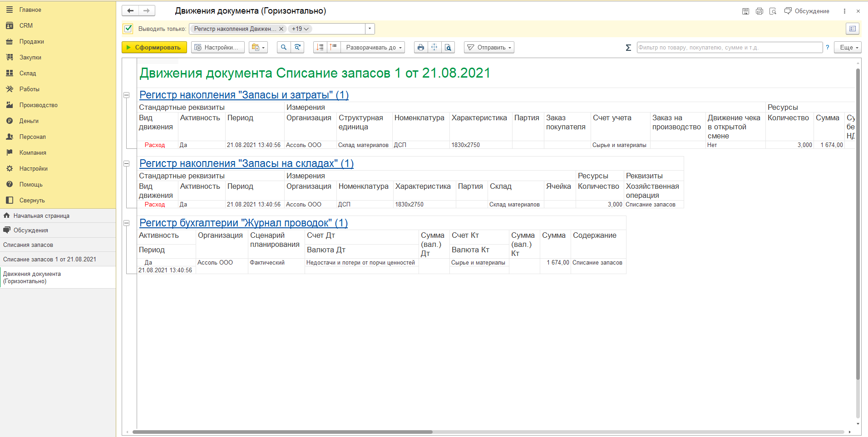This screenshot has height=437, width=868.
Task: Expand all groups icon
Action: 334,47
